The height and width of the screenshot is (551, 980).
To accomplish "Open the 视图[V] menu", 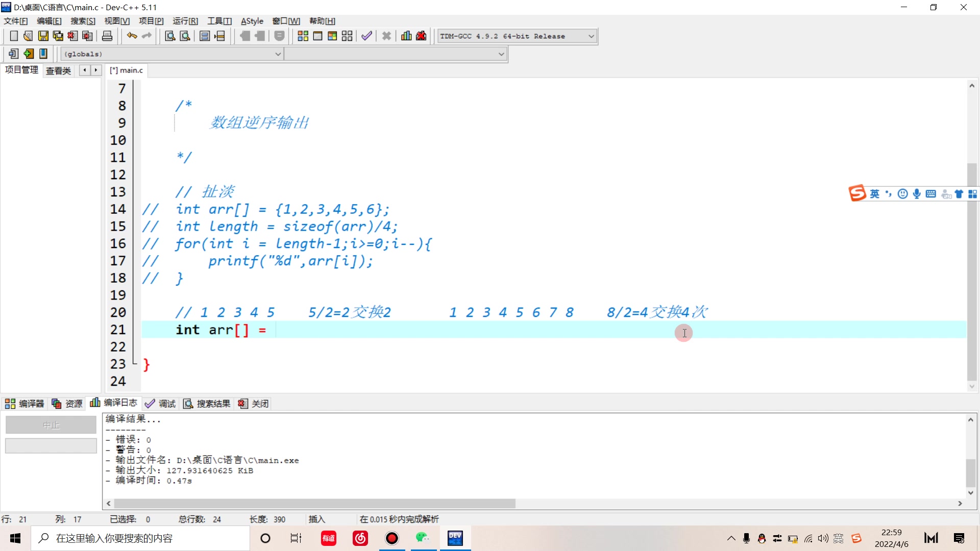I will pos(117,21).
